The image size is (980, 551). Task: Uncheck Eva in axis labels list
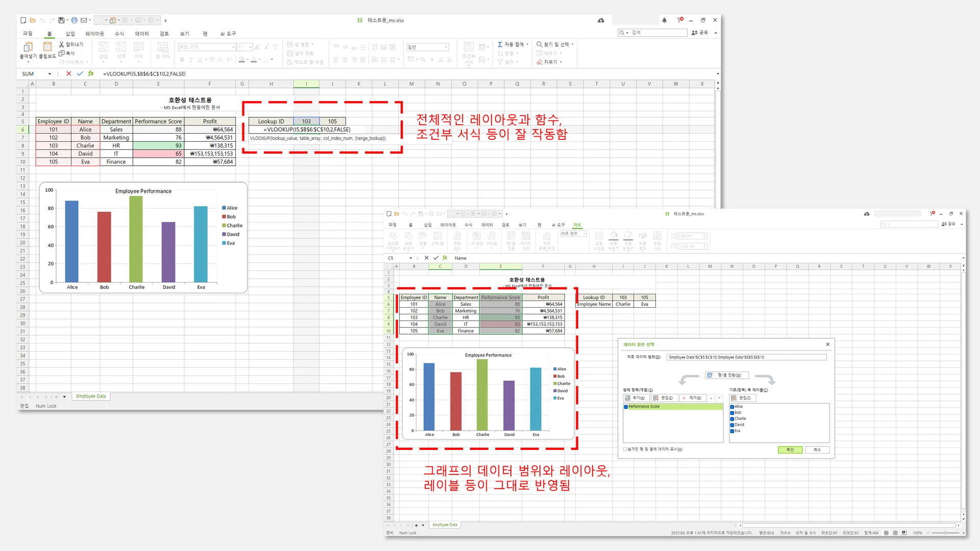tap(732, 431)
